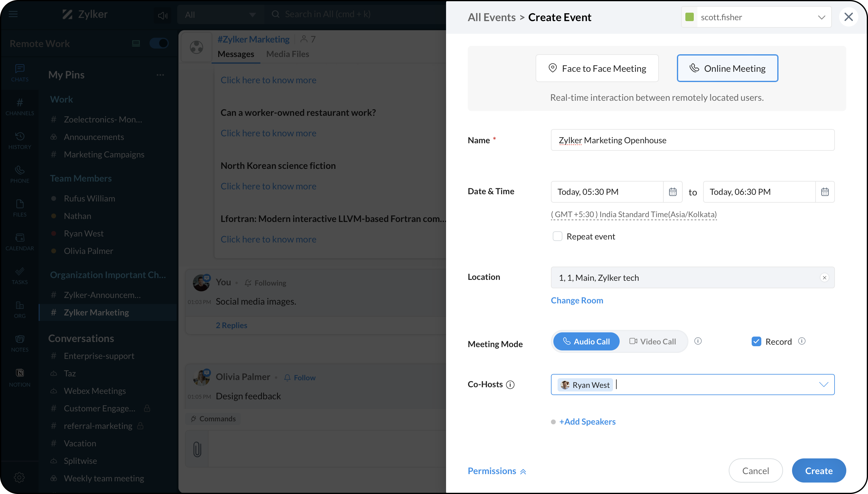Open Notion from sidebar

pos(20,377)
